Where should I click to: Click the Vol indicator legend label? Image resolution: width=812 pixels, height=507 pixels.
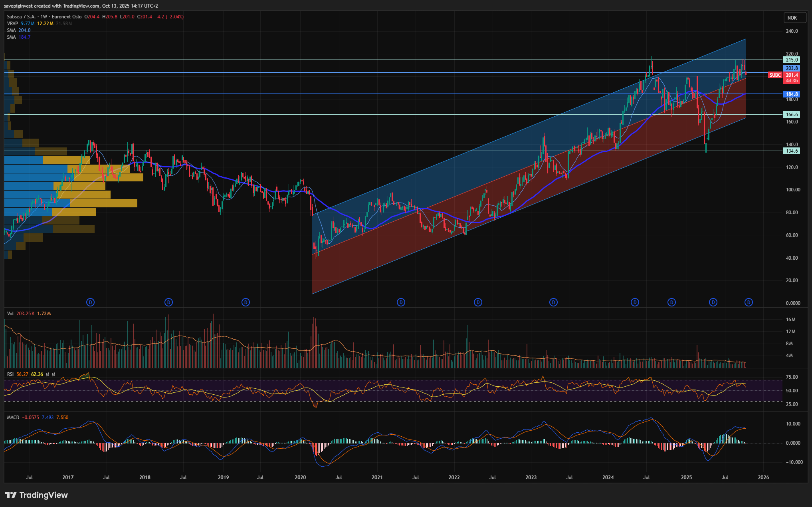tap(10, 314)
